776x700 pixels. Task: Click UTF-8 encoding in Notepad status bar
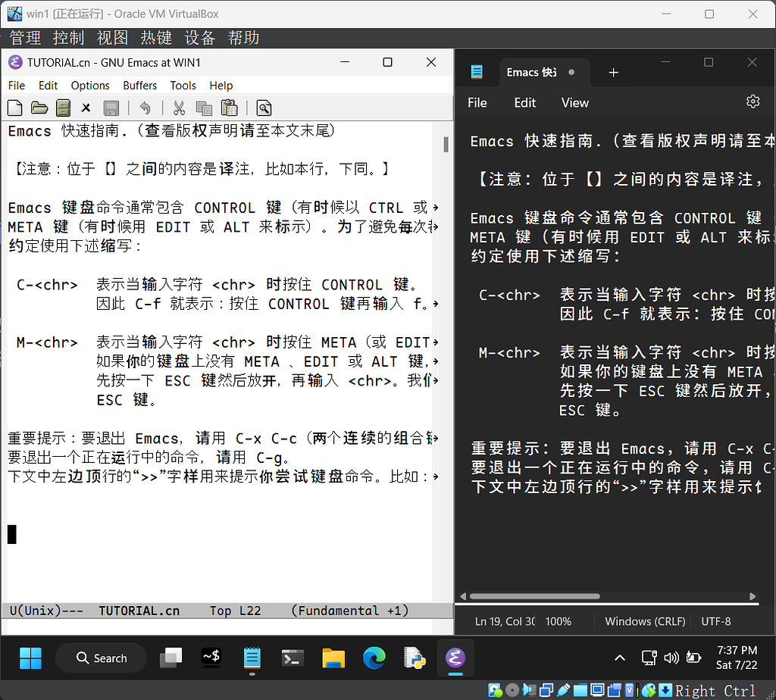point(715,621)
